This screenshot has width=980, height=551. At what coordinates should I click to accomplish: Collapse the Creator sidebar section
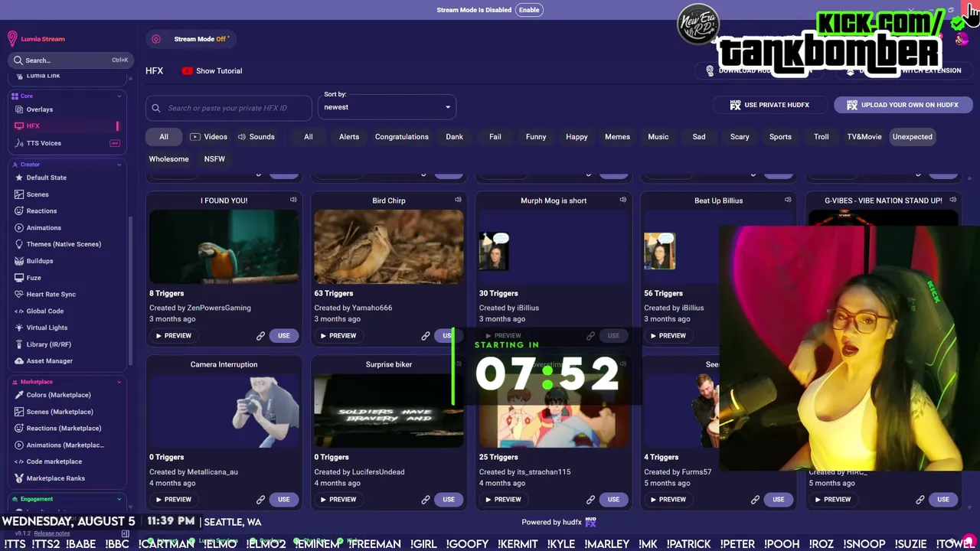[119, 165]
